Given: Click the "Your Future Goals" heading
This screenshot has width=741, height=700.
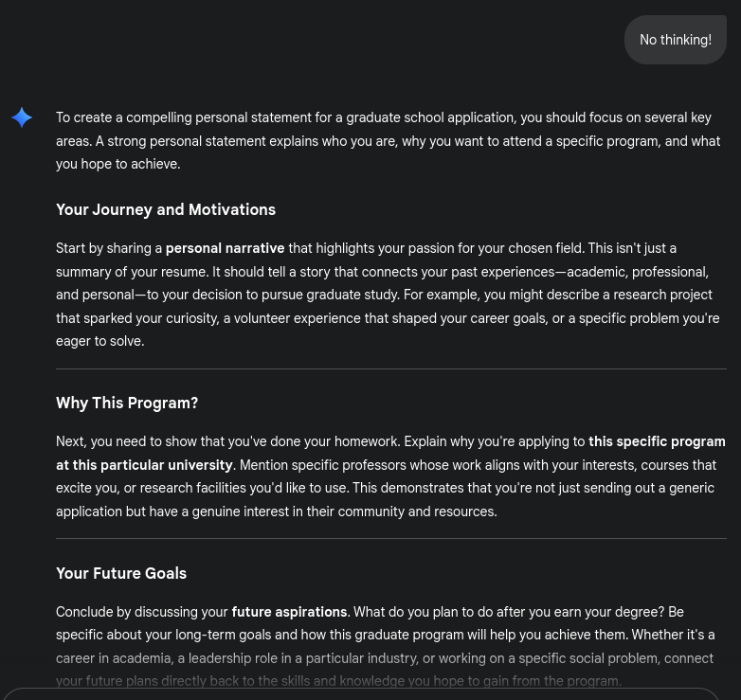Looking at the screenshot, I should coord(121,573).
